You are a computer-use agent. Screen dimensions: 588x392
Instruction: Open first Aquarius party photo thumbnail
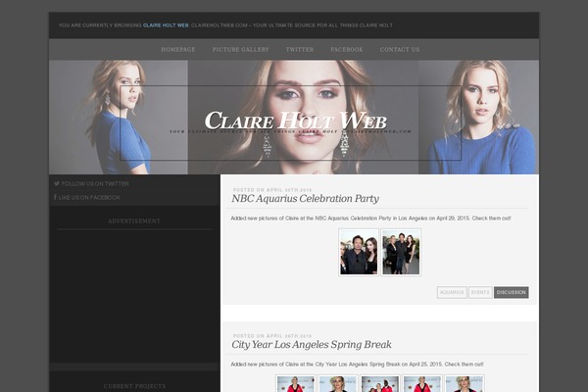359,252
